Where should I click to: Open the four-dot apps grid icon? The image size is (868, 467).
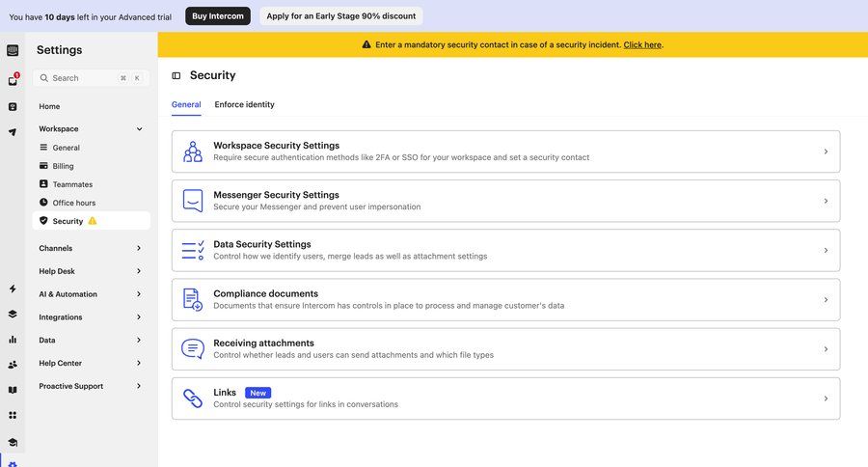pos(13,415)
